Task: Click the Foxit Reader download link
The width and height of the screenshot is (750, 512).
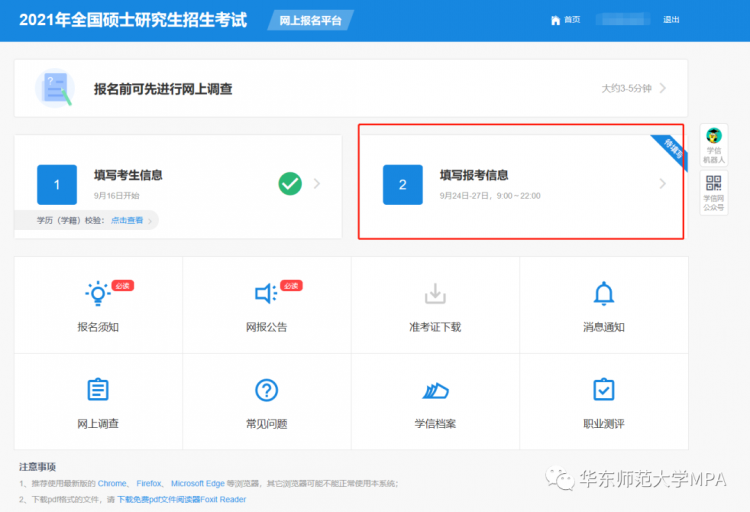Action: 182,499
